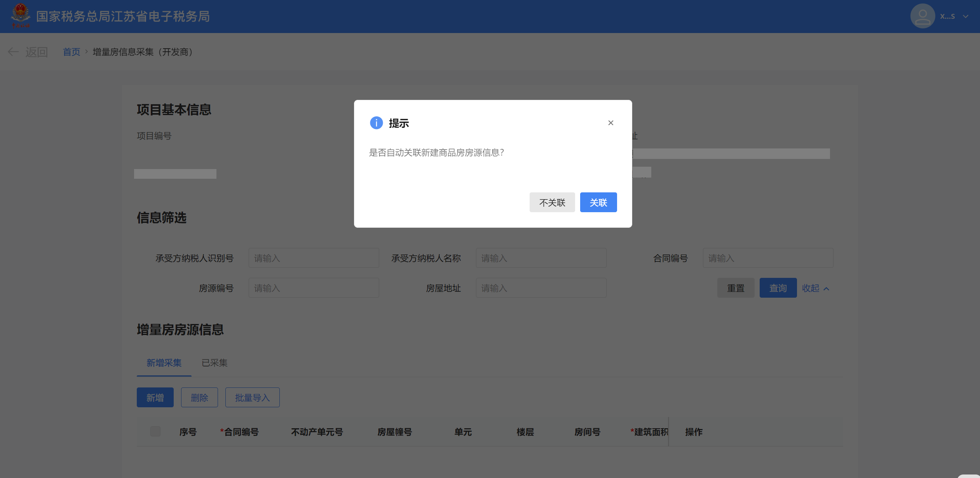Click the back arrow icon
980x478 pixels.
13,52
